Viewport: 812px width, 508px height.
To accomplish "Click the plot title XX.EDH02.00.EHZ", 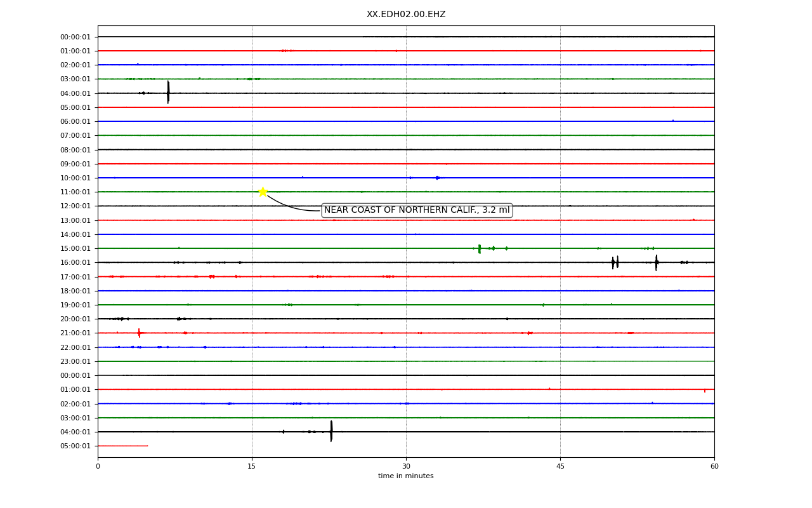I will tap(406, 14).
